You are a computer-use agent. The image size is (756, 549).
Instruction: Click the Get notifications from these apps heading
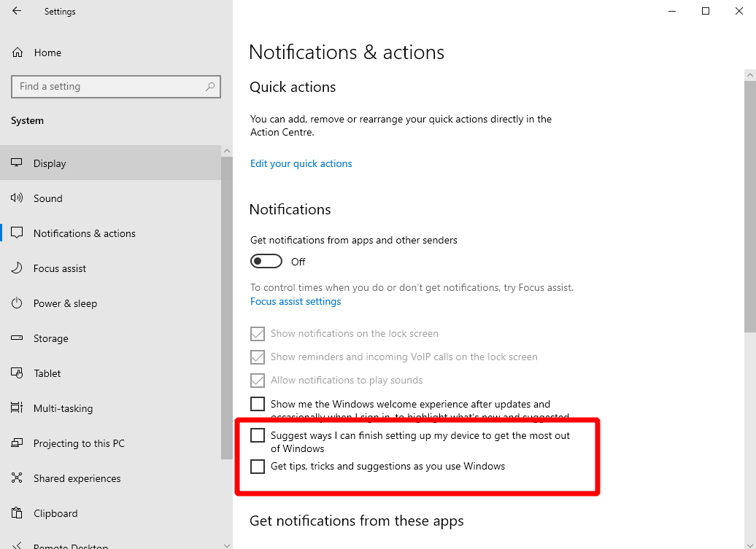click(357, 521)
